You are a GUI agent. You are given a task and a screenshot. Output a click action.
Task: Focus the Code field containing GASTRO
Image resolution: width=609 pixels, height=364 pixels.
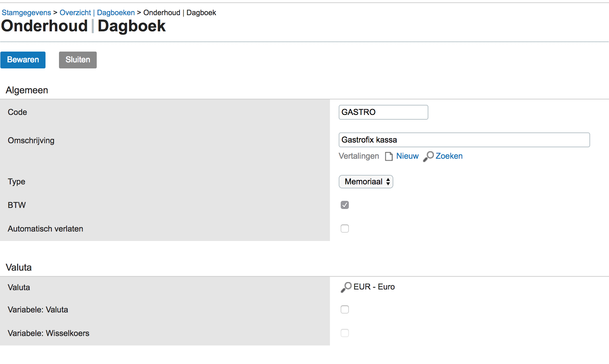[x=383, y=112]
